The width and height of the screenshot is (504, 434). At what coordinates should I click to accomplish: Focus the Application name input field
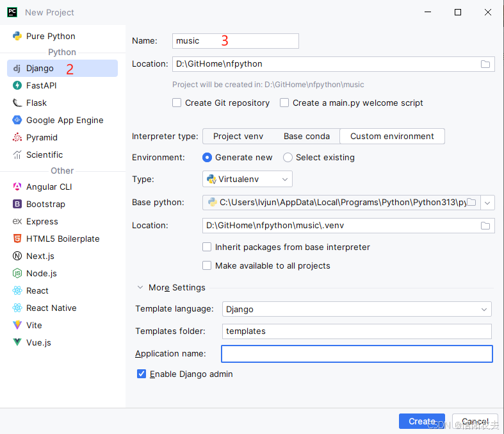[357, 354]
